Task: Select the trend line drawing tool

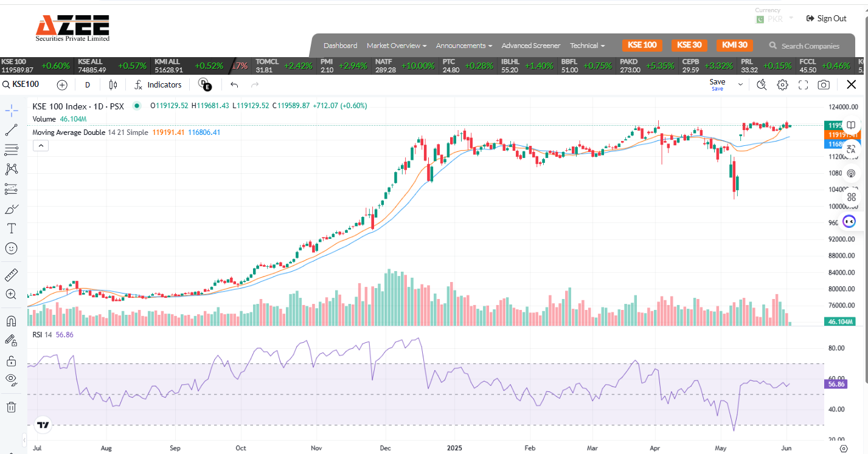Action: [x=11, y=130]
